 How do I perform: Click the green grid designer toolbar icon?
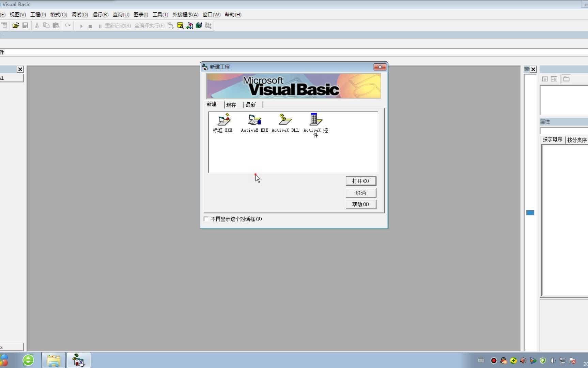pos(199,26)
